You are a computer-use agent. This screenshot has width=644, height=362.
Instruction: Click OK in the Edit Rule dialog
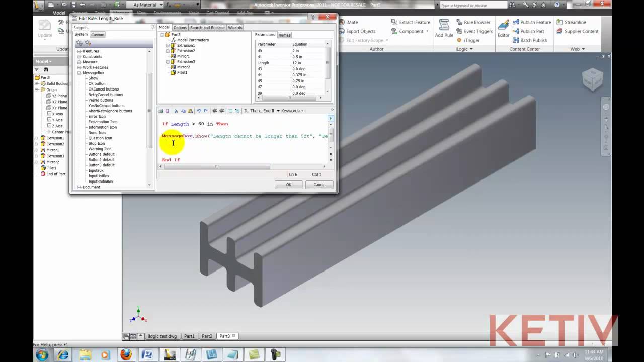(289, 185)
